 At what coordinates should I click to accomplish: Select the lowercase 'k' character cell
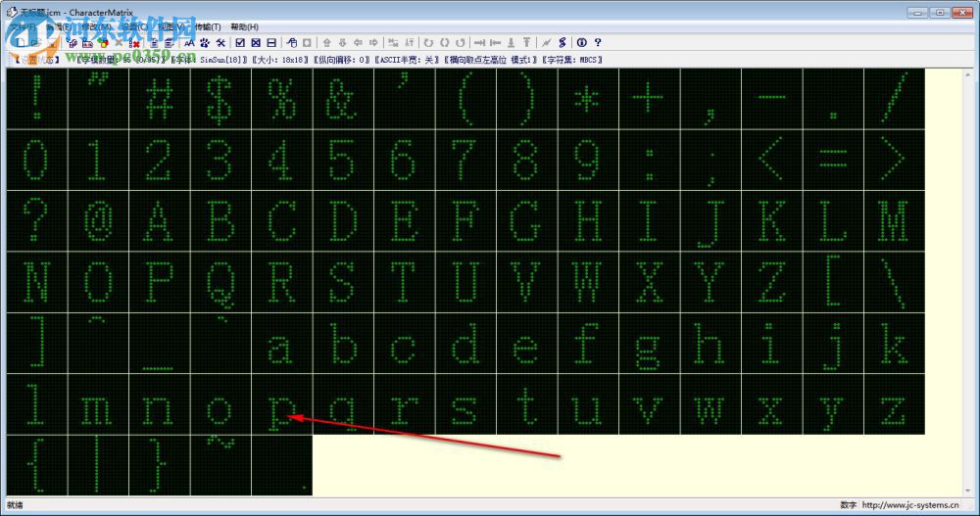tap(895, 344)
